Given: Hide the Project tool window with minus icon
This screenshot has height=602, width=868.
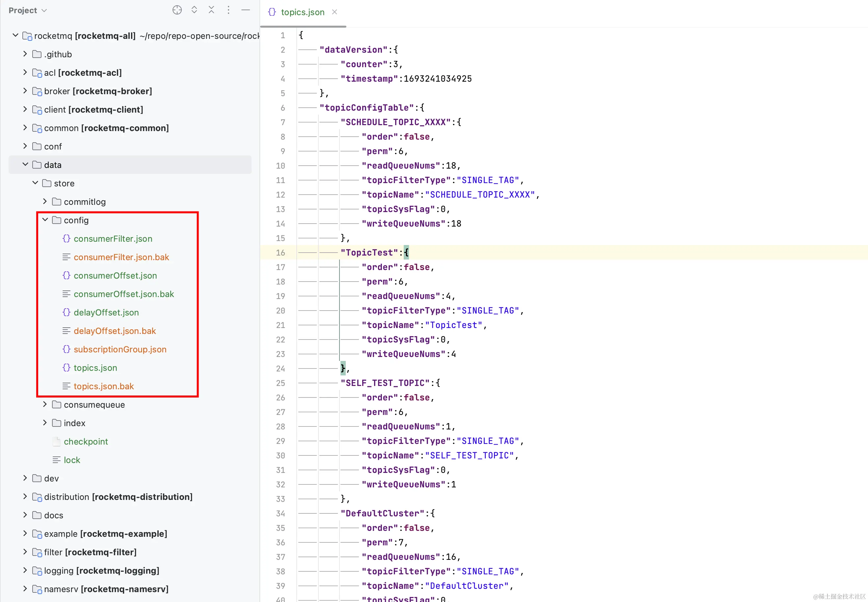Looking at the screenshot, I should [245, 10].
